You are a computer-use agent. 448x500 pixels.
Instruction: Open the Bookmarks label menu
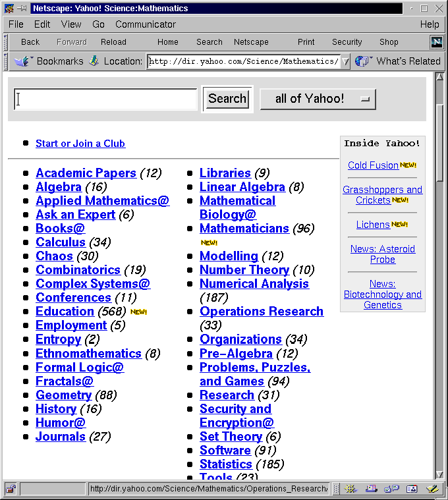pos(60,61)
